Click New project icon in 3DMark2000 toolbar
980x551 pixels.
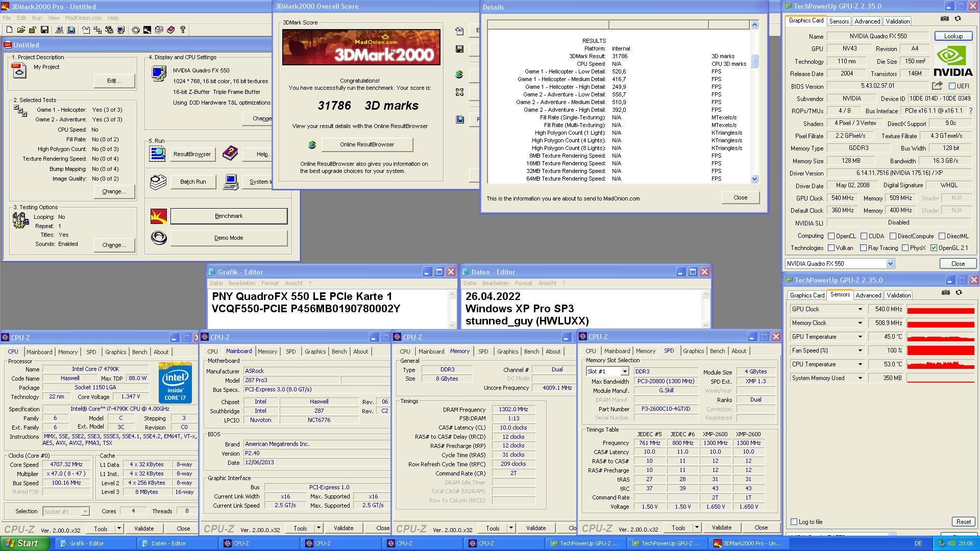(9, 30)
